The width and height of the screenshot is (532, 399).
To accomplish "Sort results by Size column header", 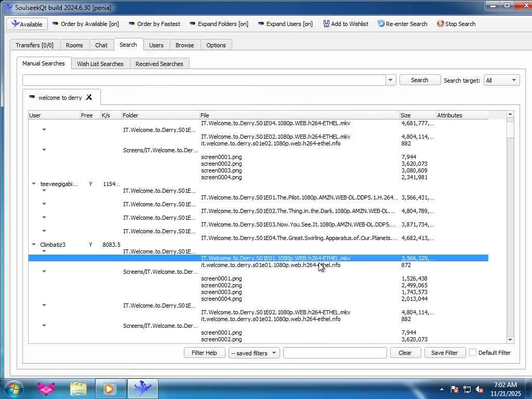I will pyautogui.click(x=418, y=115).
